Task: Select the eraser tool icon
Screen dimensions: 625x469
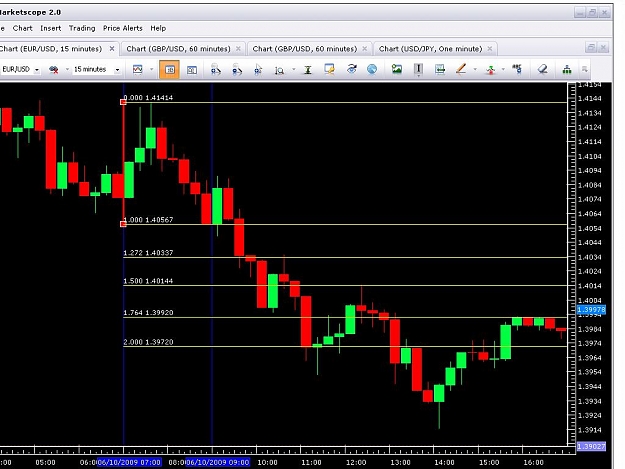Action: tap(542, 69)
